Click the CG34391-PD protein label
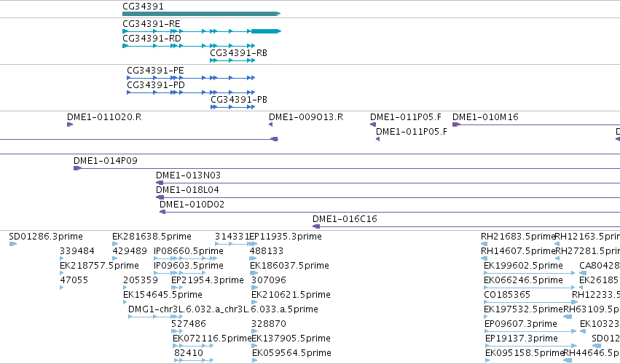 pyautogui.click(x=156, y=85)
